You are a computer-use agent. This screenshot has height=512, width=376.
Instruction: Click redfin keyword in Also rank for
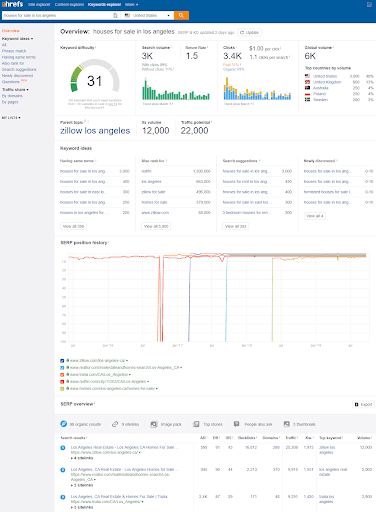(146, 171)
